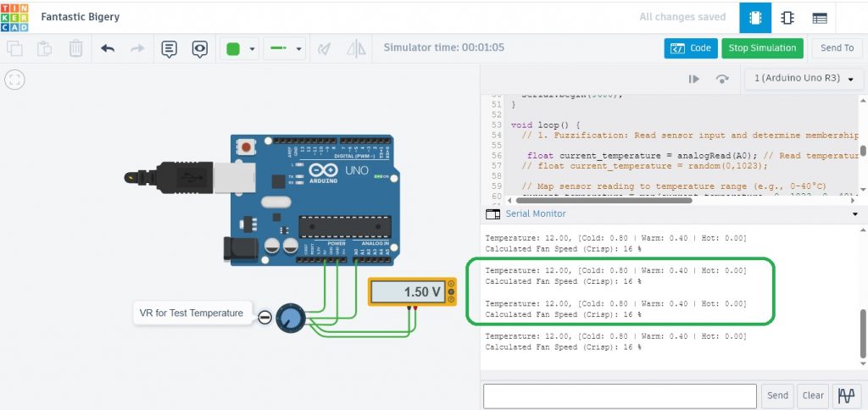Viewport: 868px width, 410px height.
Task: Open the Component list view icon
Action: 820,18
